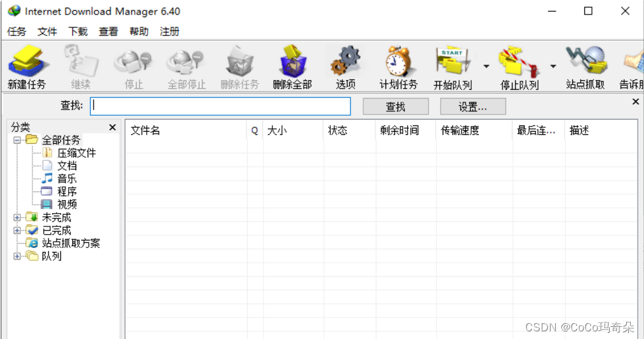
Task: Select 已完成 folder in tree
Action: tap(57, 230)
